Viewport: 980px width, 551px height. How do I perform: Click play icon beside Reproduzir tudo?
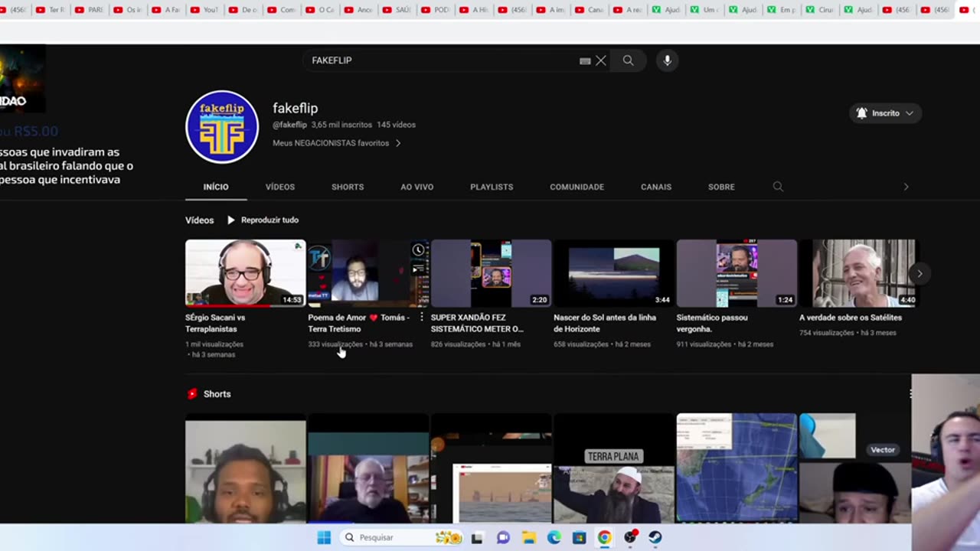[231, 220]
